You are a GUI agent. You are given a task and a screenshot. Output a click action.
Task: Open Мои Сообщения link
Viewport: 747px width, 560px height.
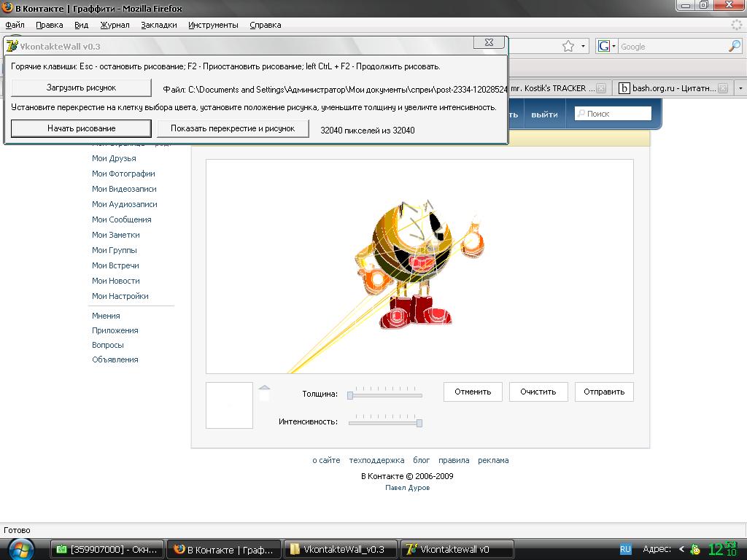[122, 219]
